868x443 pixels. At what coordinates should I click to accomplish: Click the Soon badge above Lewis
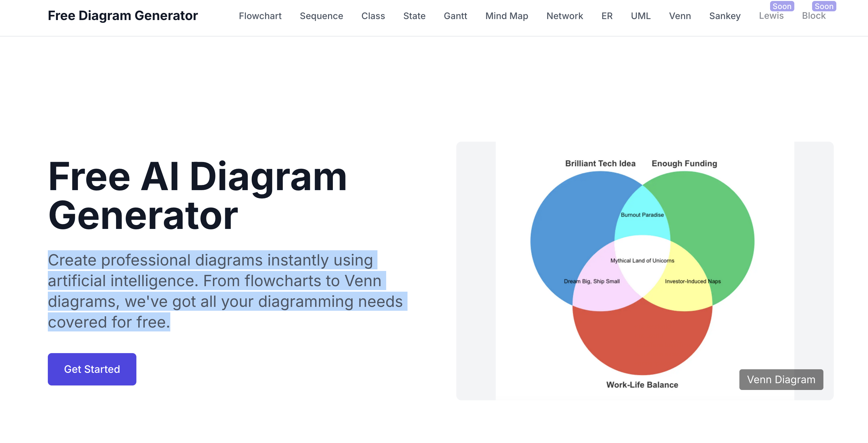click(782, 6)
